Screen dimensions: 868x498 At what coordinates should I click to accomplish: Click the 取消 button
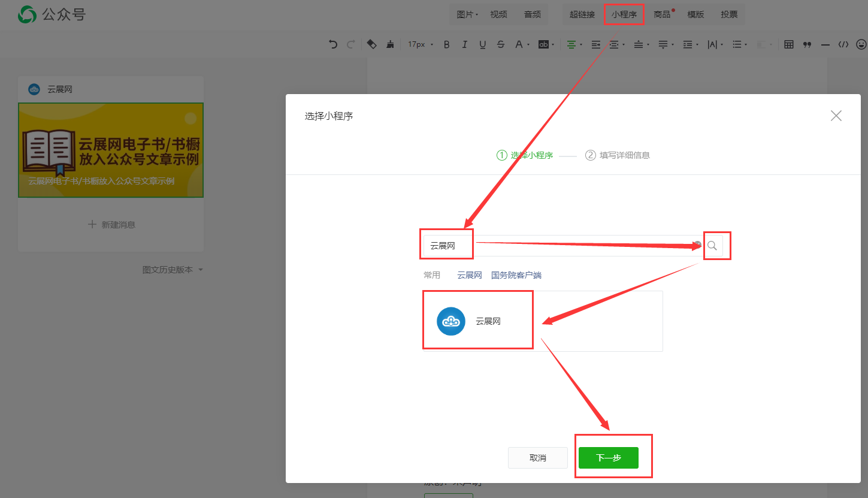click(x=538, y=458)
